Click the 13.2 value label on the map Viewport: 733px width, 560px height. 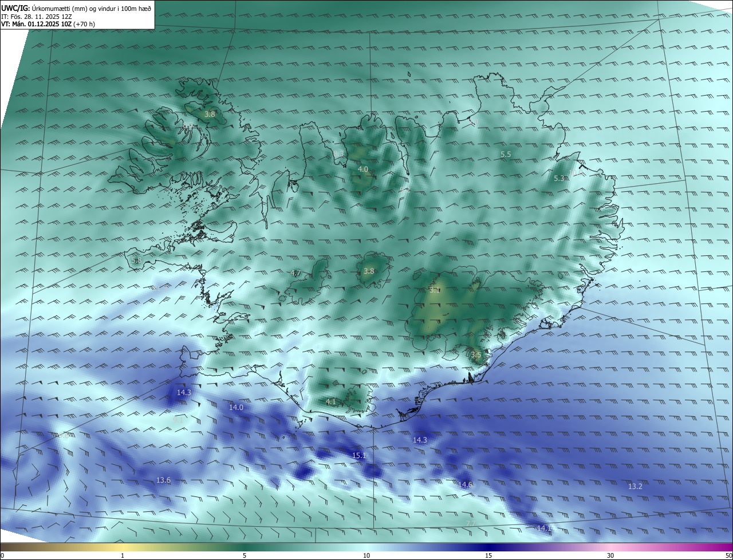point(635,487)
